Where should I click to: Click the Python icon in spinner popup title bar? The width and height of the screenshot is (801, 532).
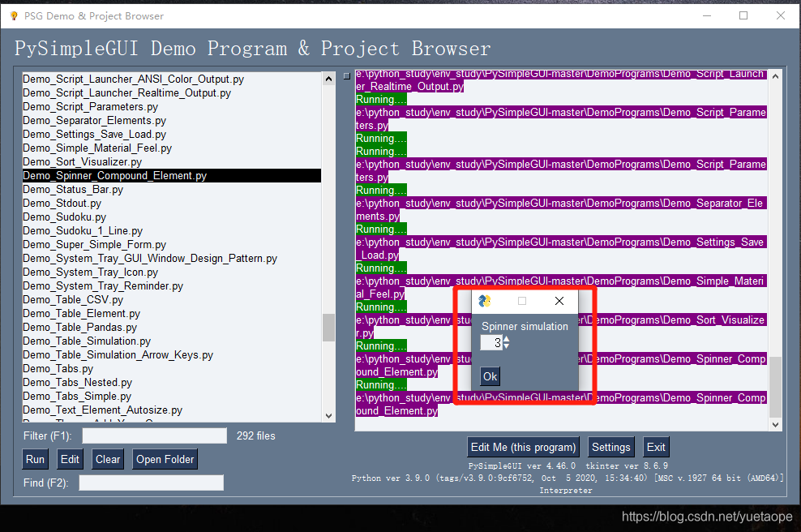[x=484, y=301]
